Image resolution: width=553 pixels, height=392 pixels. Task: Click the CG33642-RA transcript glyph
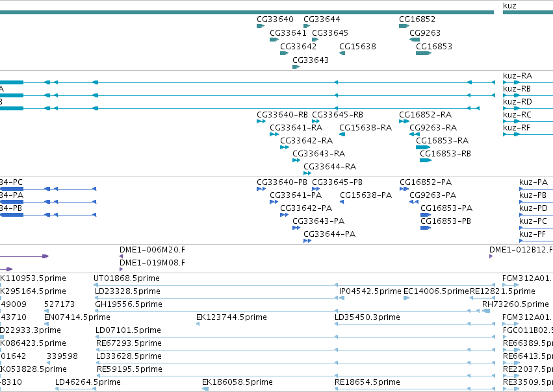(x=285, y=147)
